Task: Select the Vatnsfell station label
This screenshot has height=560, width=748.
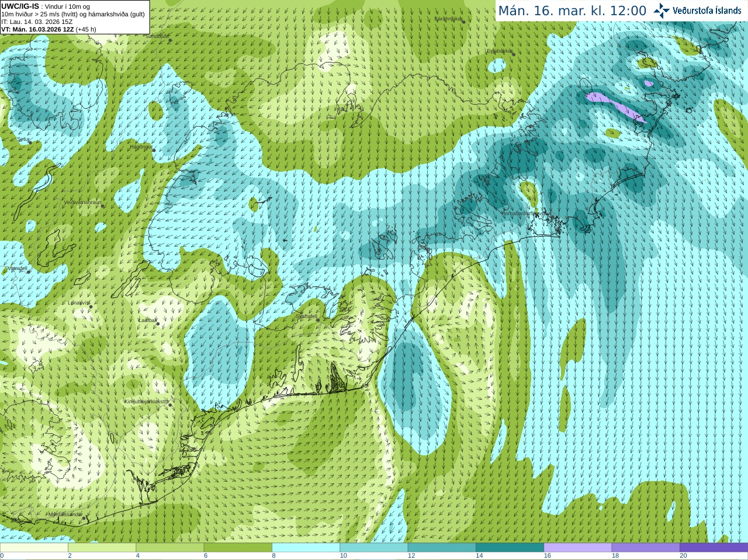Action: (17, 268)
